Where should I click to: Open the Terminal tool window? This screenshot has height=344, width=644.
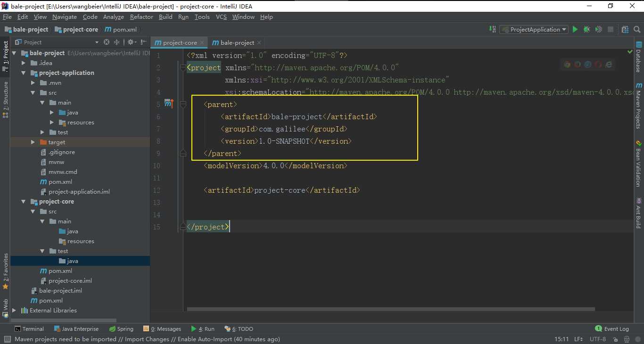pyautogui.click(x=29, y=329)
